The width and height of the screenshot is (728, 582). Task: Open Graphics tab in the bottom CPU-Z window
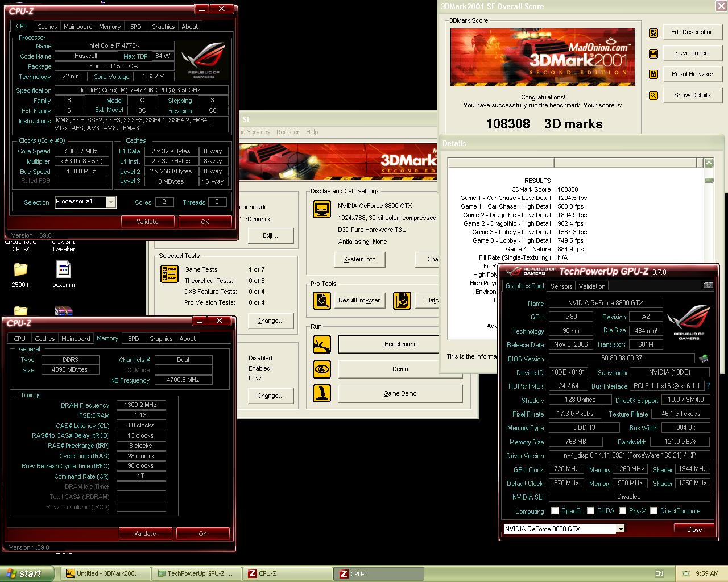[x=161, y=339]
